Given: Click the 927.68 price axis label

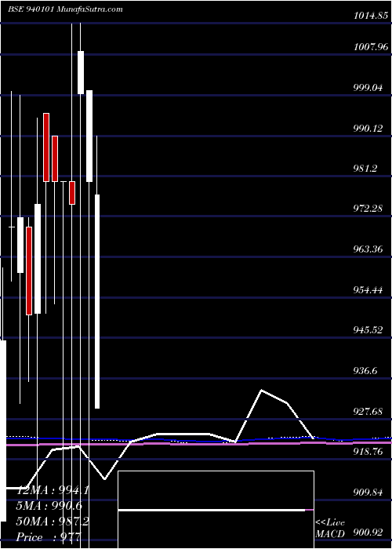Looking at the screenshot, I should pyautogui.click(x=368, y=412).
